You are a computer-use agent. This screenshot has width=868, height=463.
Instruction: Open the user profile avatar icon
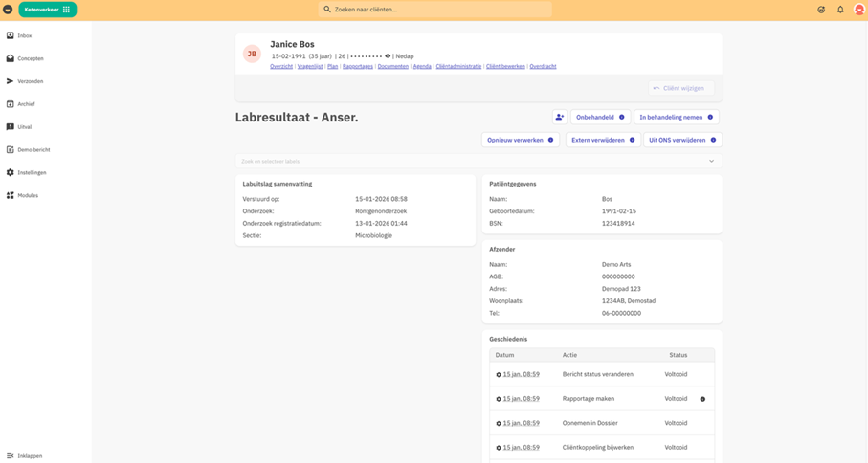[x=859, y=10]
